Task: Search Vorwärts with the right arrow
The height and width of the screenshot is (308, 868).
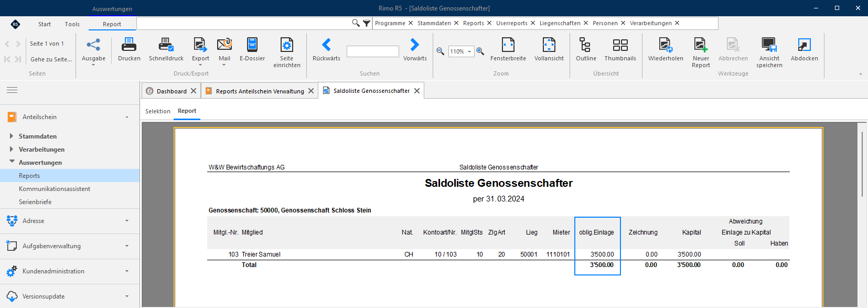Action: 415,45
